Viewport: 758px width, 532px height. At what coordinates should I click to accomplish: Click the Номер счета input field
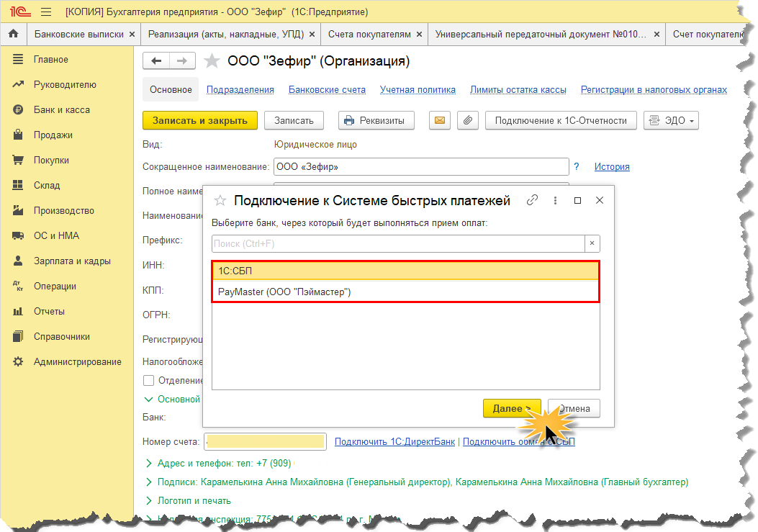(266, 441)
